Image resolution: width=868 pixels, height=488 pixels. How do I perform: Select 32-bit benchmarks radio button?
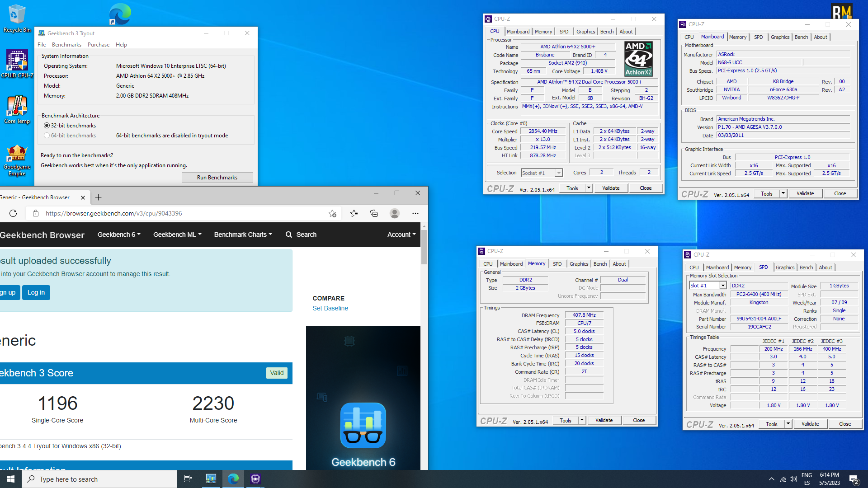[47, 126]
